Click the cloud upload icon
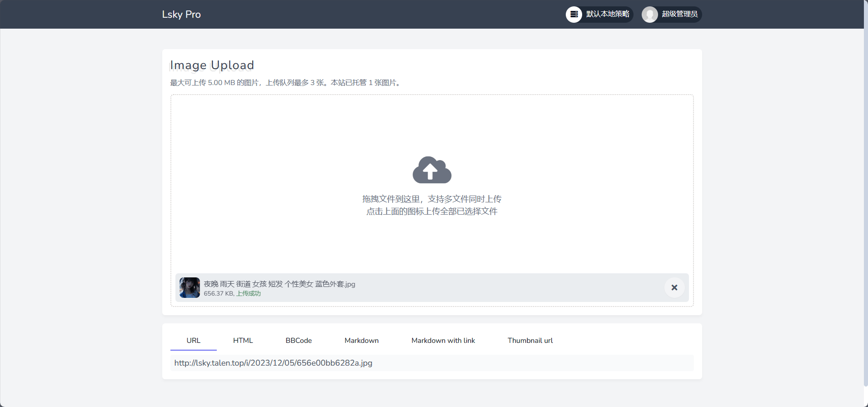Viewport: 868px width, 407px height. (432, 170)
